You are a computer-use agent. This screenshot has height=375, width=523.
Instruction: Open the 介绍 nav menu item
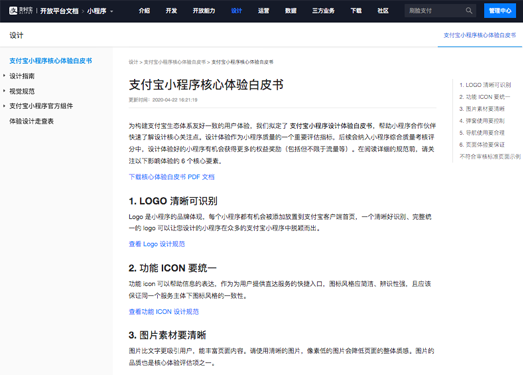click(144, 11)
